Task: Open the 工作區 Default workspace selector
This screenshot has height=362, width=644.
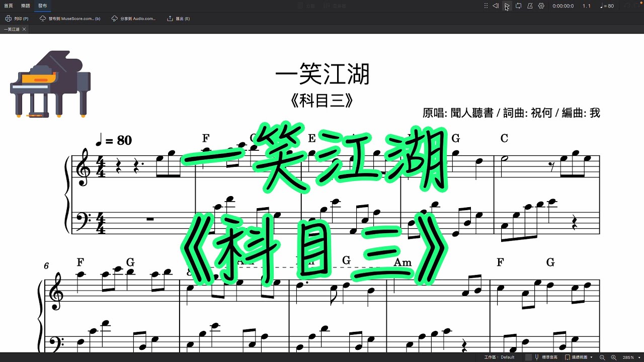Action: pos(499,357)
